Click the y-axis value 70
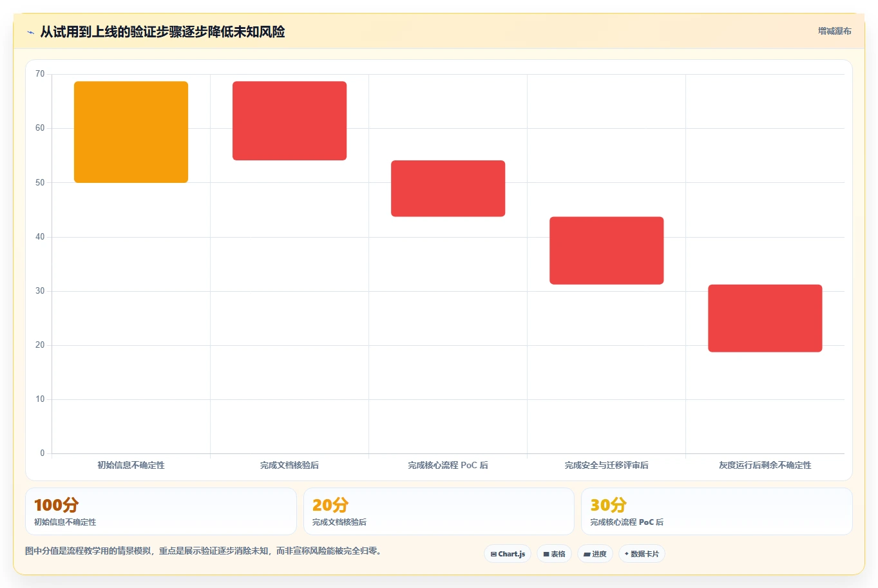The height and width of the screenshot is (588, 878). click(40, 74)
